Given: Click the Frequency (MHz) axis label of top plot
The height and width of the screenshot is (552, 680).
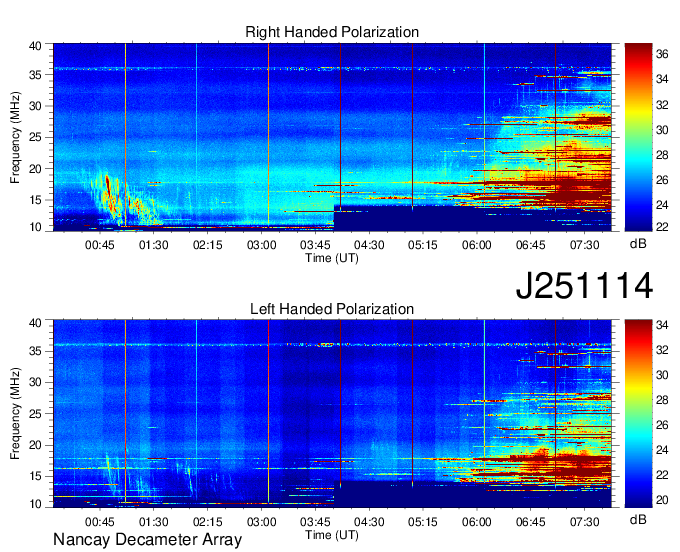Looking at the screenshot, I should tap(16, 135).
